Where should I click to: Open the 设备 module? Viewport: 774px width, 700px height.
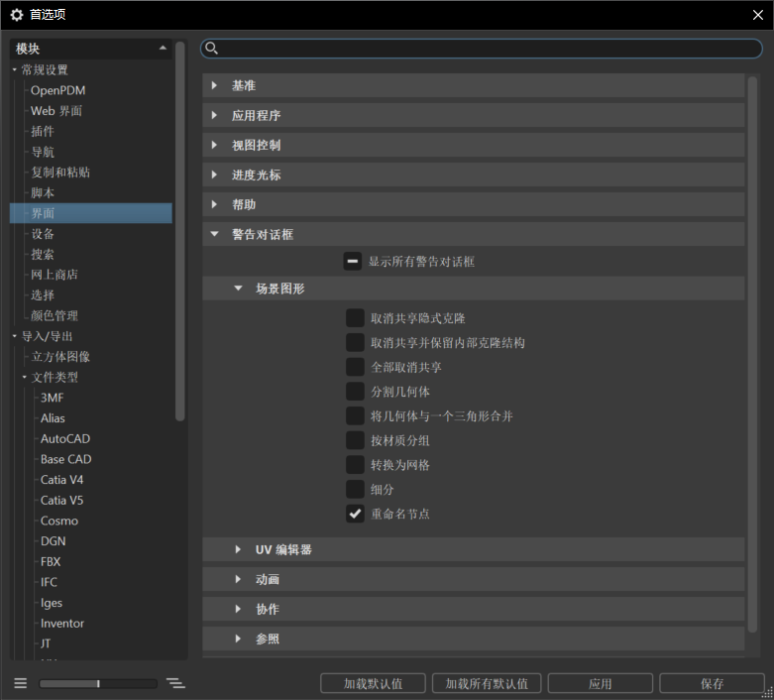click(43, 234)
